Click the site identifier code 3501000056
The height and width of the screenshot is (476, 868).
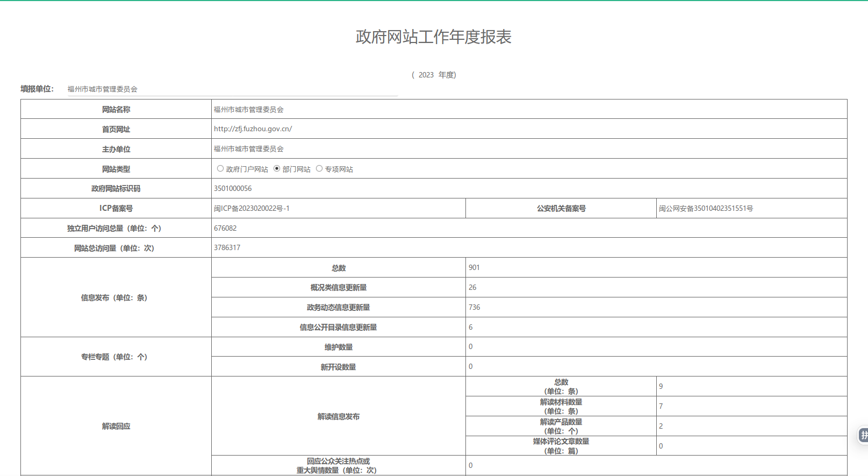point(233,189)
